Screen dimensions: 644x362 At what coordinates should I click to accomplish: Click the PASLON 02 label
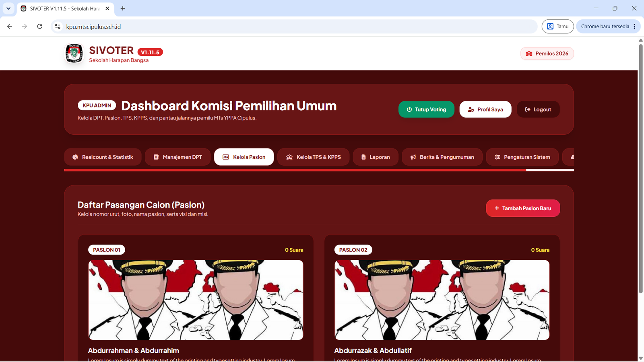pos(353,250)
